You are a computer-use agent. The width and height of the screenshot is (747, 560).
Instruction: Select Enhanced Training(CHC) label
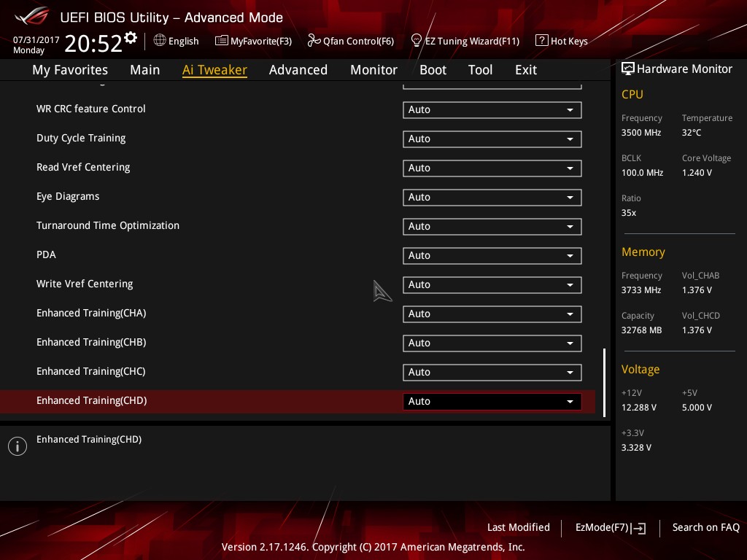pos(91,371)
